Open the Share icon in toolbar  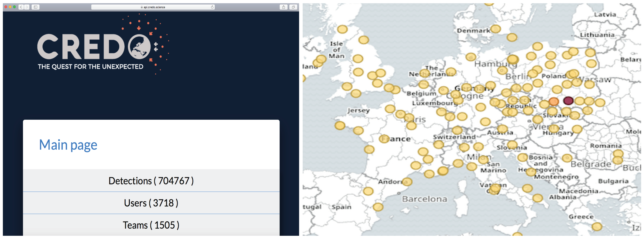click(284, 7)
